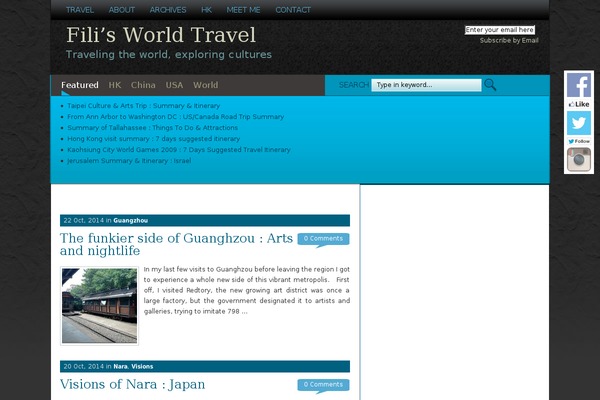This screenshot has width=600, height=400.
Task: Focus the keyword search box
Action: (426, 85)
